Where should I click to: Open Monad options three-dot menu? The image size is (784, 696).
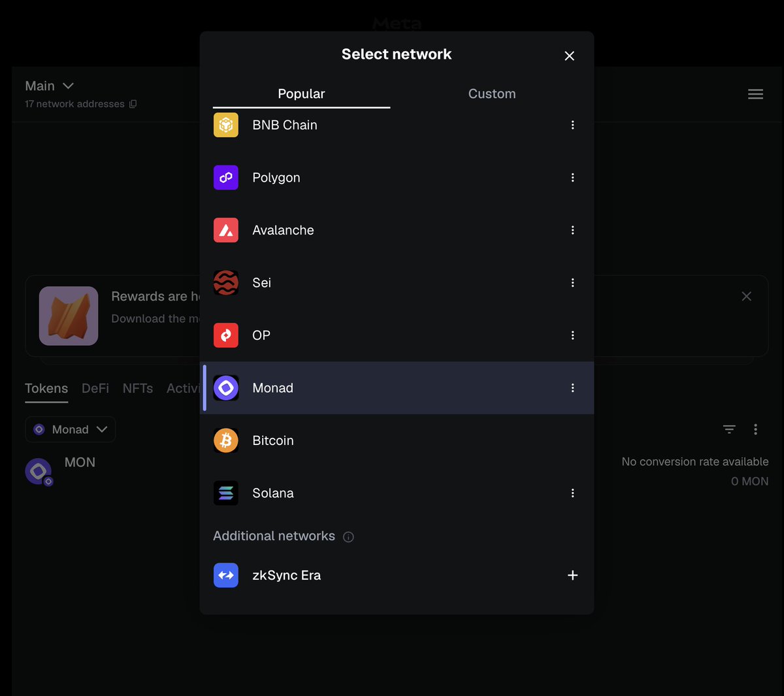tap(573, 388)
